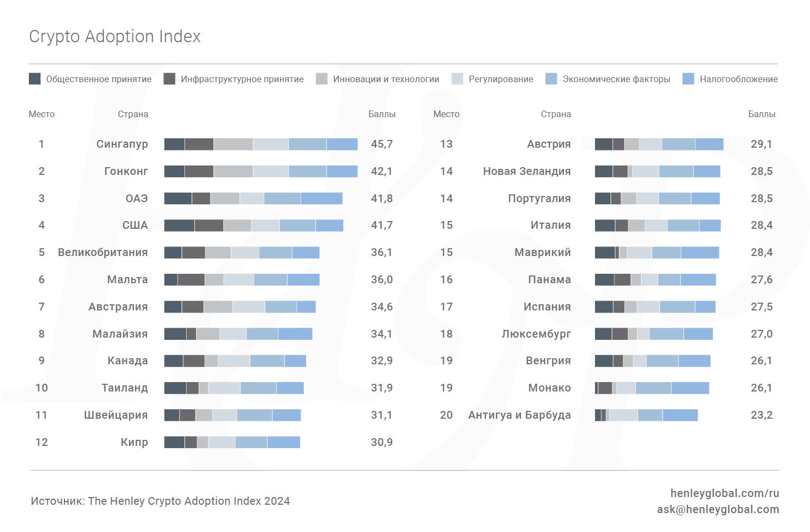
Task: Click the Регулирование legend color square
Action: click(x=457, y=79)
